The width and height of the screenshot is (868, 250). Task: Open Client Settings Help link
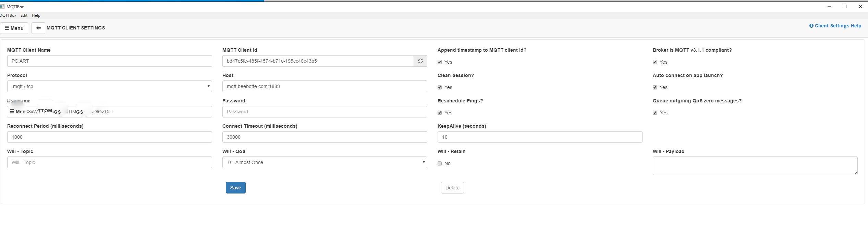click(835, 26)
